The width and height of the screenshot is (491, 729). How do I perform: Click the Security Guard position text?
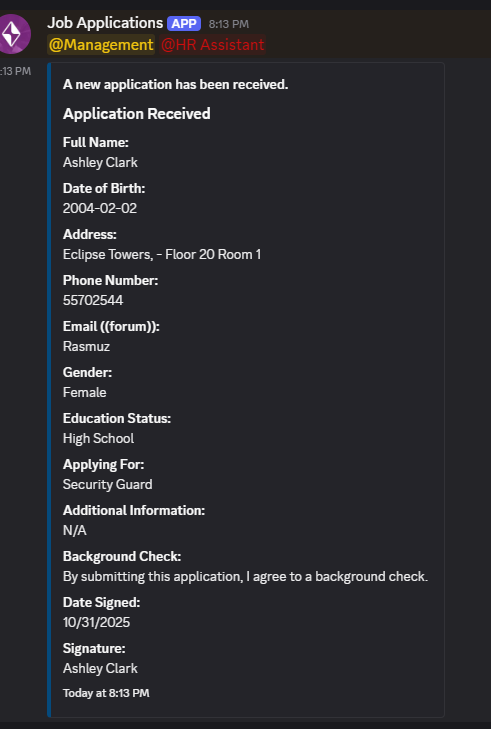(107, 484)
